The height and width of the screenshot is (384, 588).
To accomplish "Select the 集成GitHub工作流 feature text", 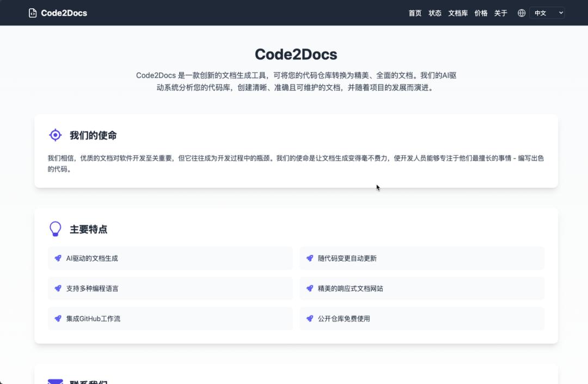I will pyautogui.click(x=93, y=319).
